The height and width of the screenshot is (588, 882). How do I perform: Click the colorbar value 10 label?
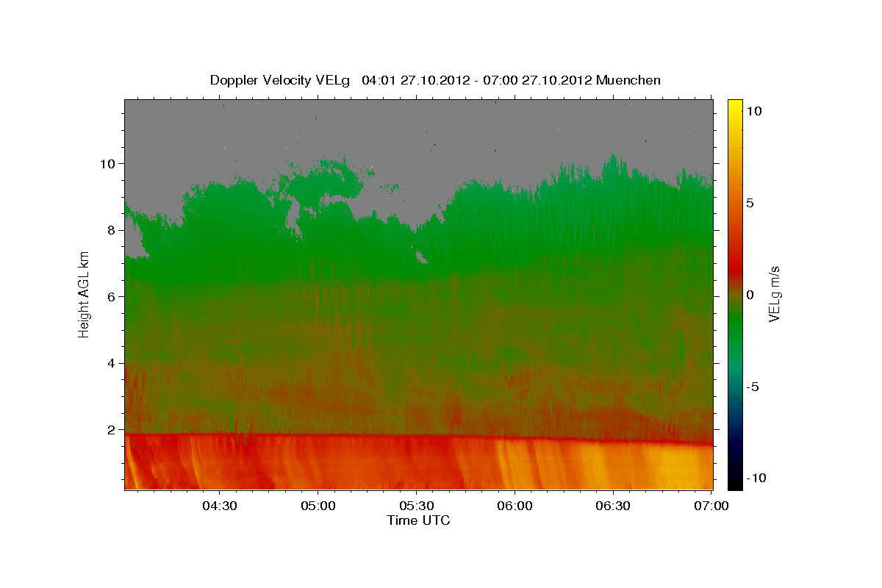coord(754,110)
